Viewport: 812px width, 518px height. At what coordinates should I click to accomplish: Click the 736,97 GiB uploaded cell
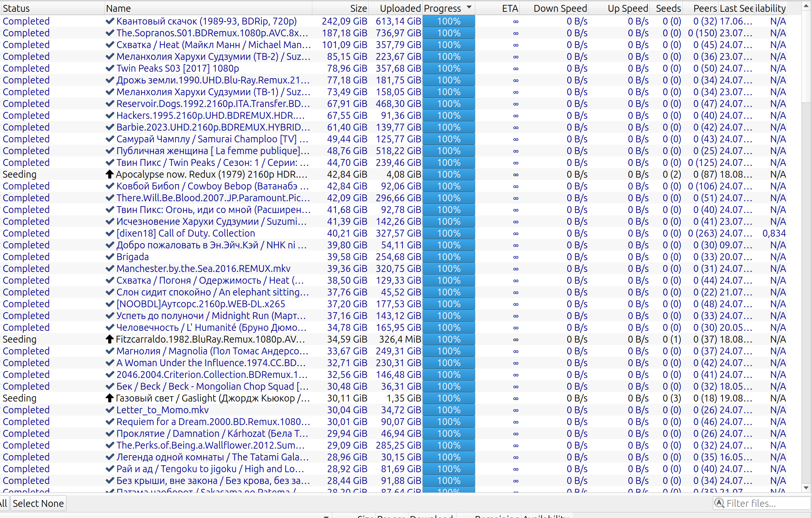pos(398,33)
